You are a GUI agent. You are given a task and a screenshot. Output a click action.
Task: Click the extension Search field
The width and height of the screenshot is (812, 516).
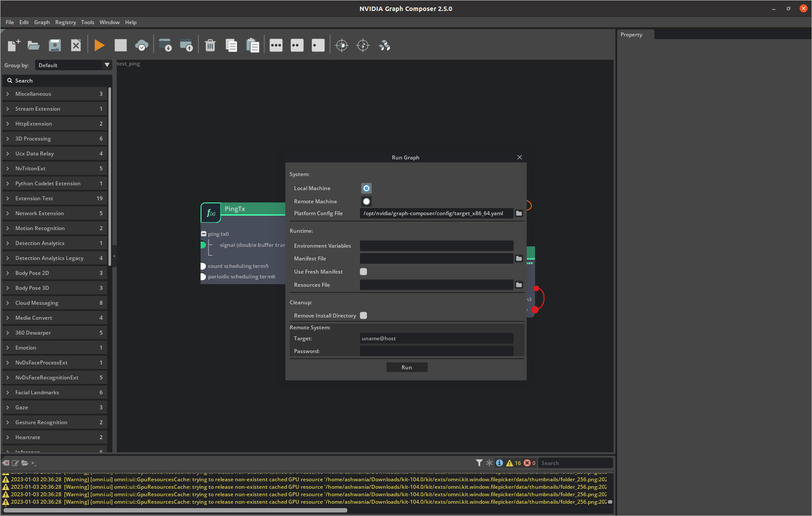57,81
